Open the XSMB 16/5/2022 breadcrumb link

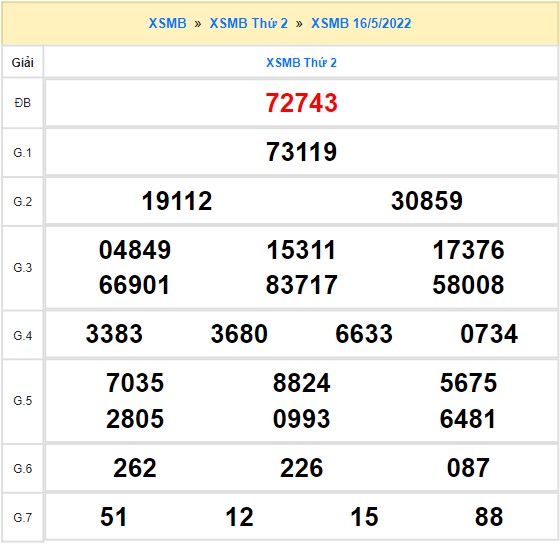[x=361, y=24]
